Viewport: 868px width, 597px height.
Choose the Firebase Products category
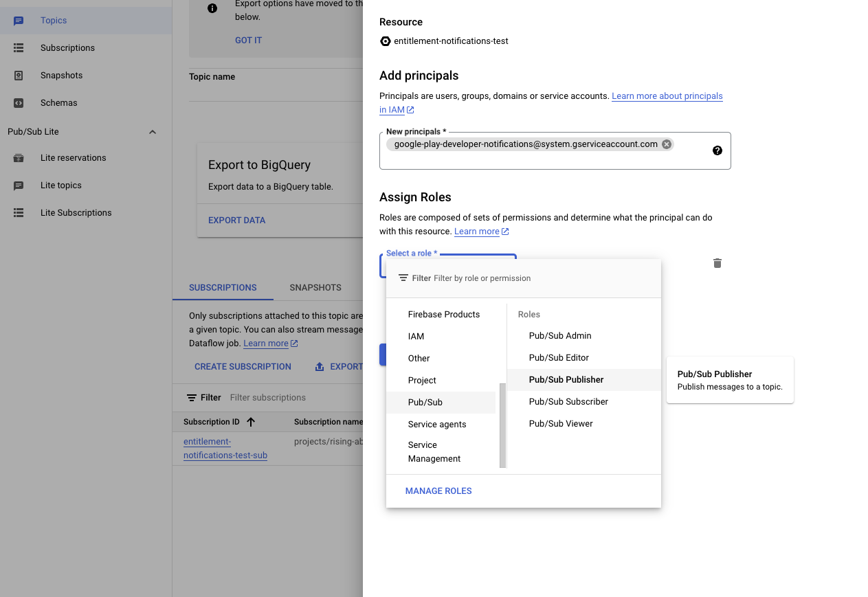click(x=441, y=315)
